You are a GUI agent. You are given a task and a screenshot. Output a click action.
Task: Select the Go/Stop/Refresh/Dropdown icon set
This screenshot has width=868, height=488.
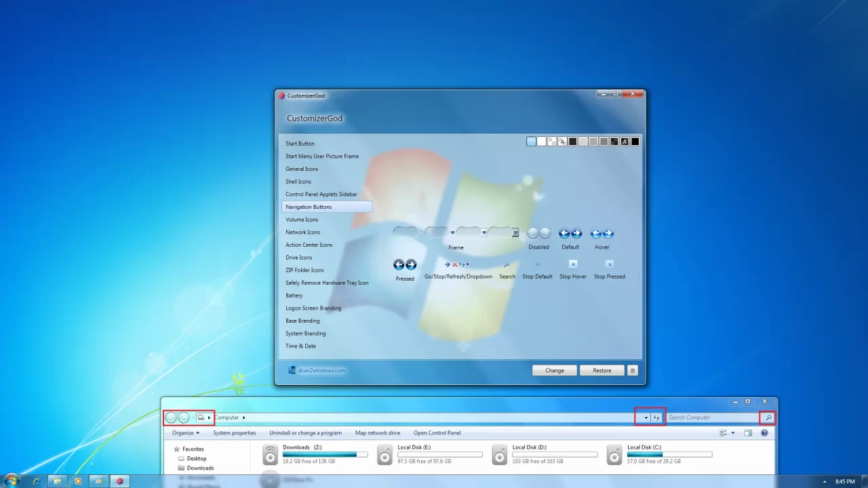(458, 264)
